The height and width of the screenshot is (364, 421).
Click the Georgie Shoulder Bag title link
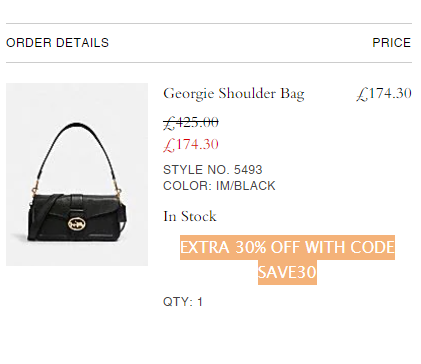[x=234, y=94]
